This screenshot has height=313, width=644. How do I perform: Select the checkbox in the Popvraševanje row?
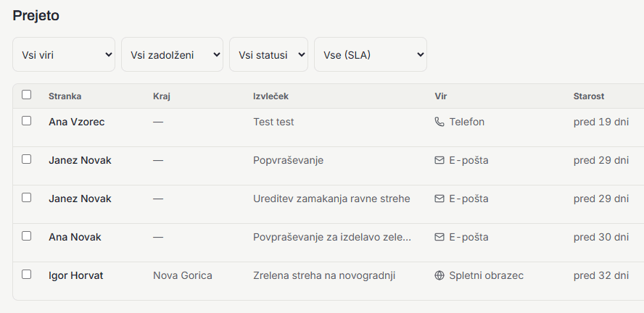(x=26, y=159)
